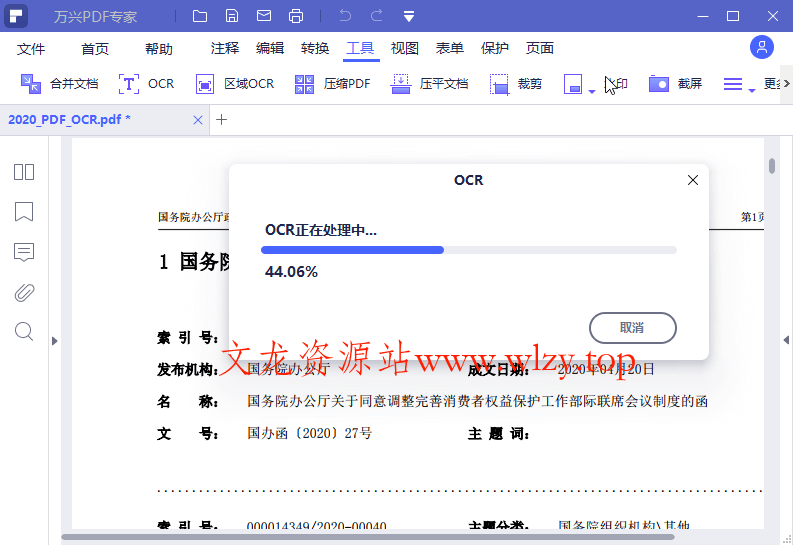This screenshot has width=793, height=545.
Task: Switch to the View tab (视图)
Action: coord(405,48)
